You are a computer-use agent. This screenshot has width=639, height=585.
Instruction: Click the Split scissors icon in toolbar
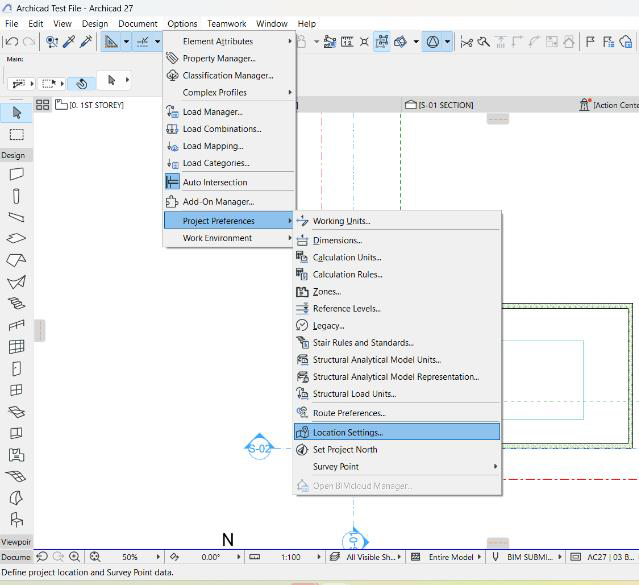pos(466,42)
